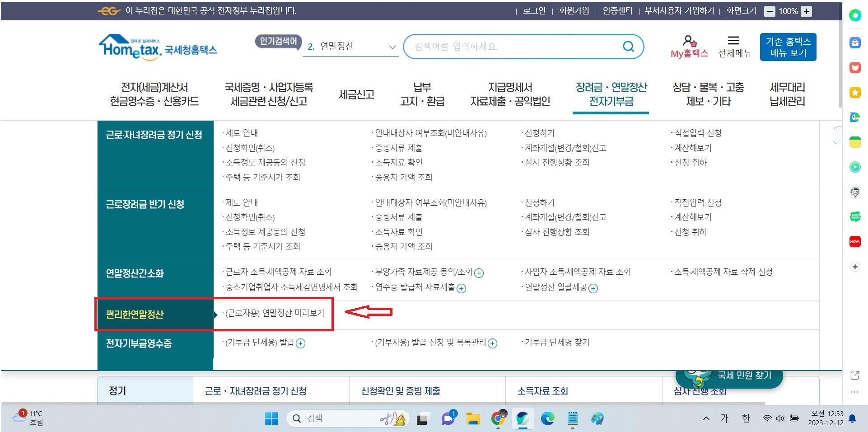Screen dimensions: 868x432
Task: Open the 전체메뉴 hamburger icon
Action: coord(734,41)
